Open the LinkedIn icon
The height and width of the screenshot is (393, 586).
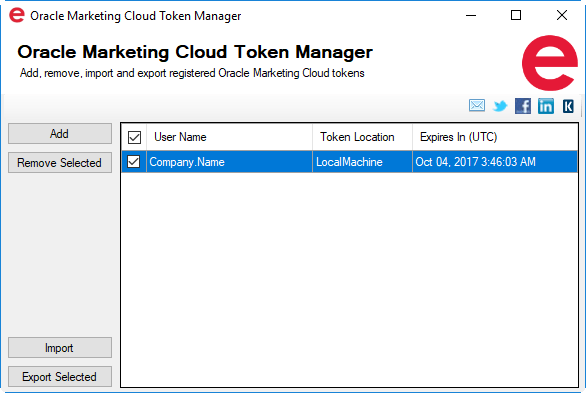coord(546,106)
